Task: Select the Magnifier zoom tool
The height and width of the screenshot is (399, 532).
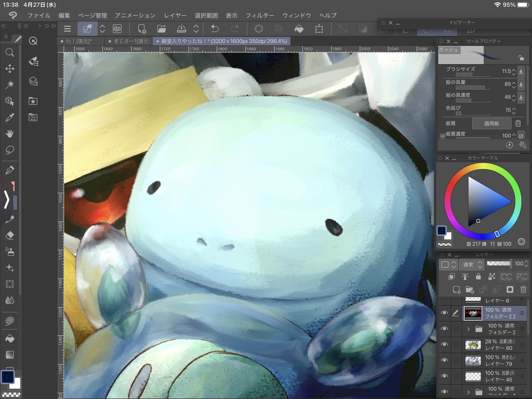Action: click(x=10, y=52)
